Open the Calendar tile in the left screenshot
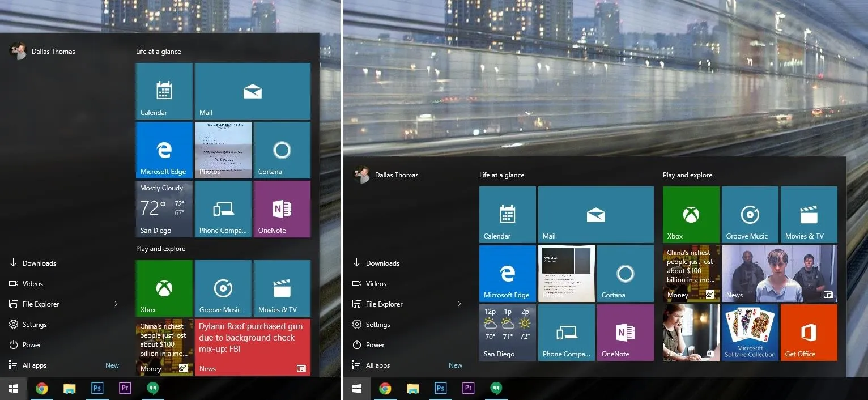The width and height of the screenshot is (868, 400). (164, 91)
